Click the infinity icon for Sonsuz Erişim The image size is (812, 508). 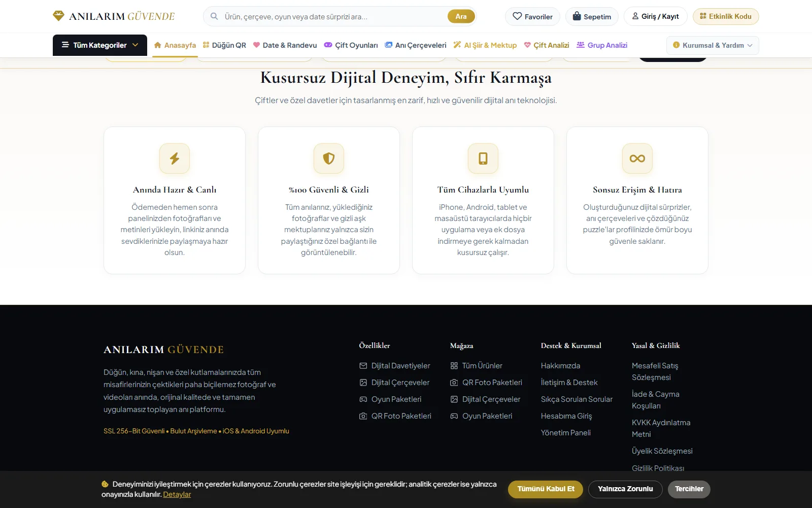pos(637,158)
